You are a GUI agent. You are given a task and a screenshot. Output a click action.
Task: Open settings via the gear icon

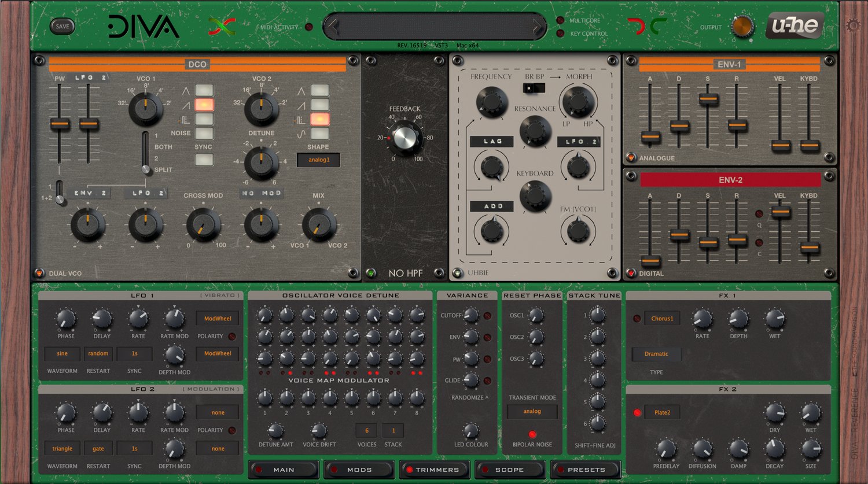(853, 25)
